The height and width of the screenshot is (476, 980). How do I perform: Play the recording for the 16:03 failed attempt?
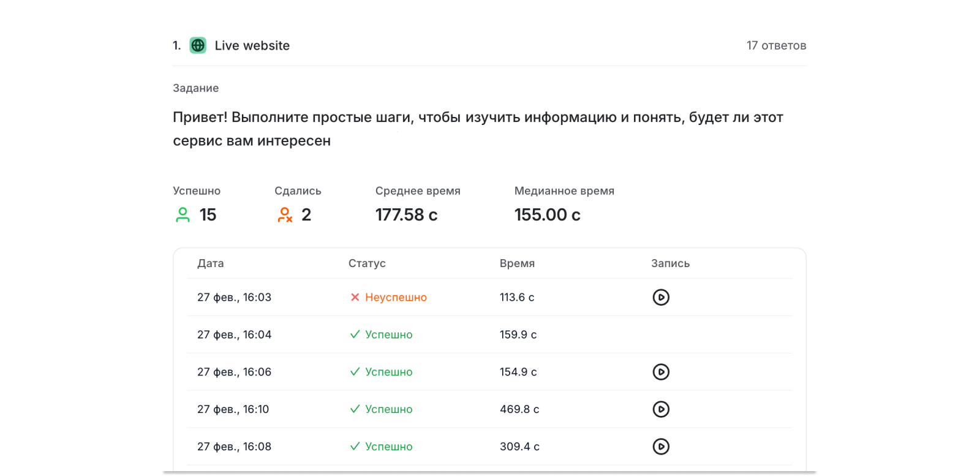660,297
